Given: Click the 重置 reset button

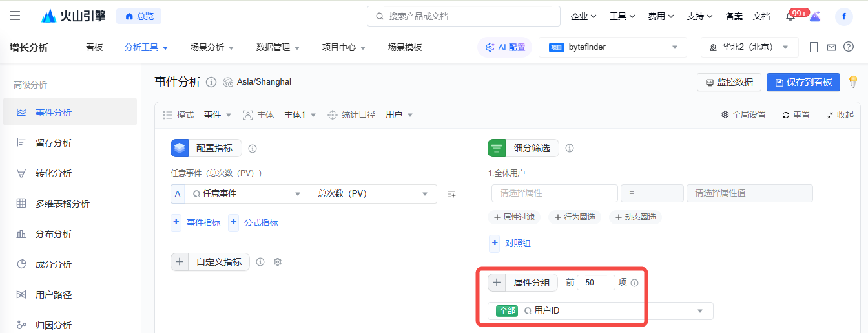Looking at the screenshot, I should (x=796, y=114).
